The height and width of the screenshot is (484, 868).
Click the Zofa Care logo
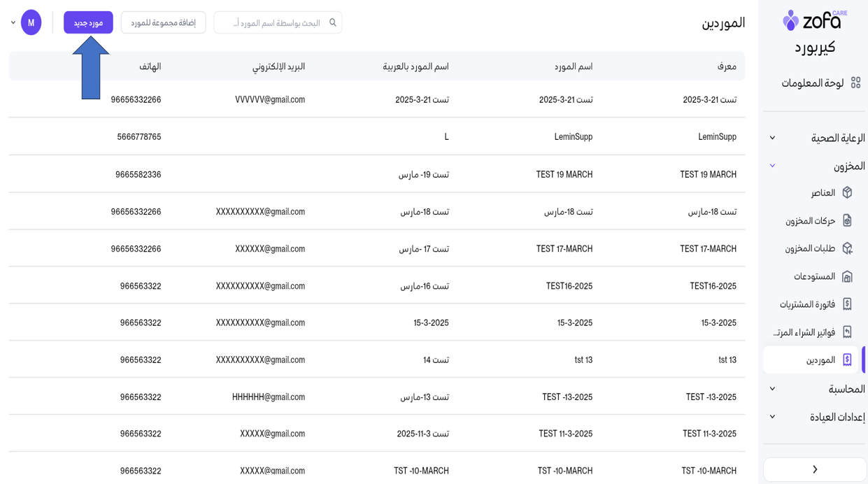pyautogui.click(x=814, y=21)
